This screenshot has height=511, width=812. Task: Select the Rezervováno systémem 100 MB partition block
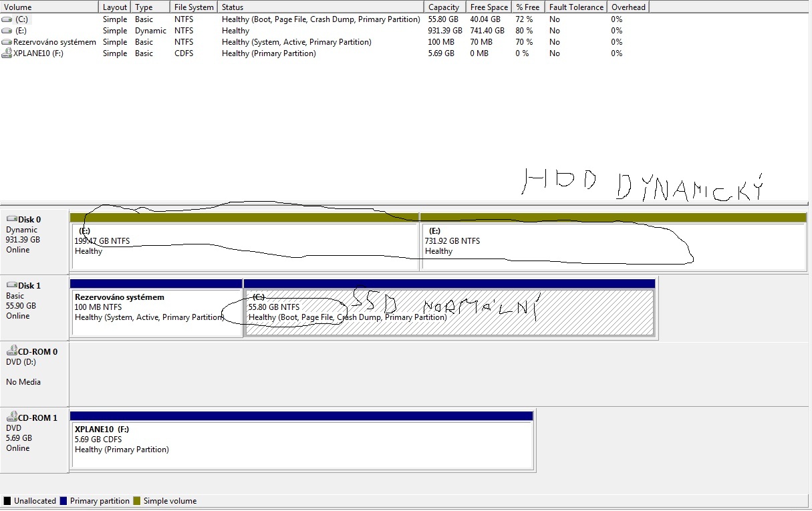click(156, 307)
